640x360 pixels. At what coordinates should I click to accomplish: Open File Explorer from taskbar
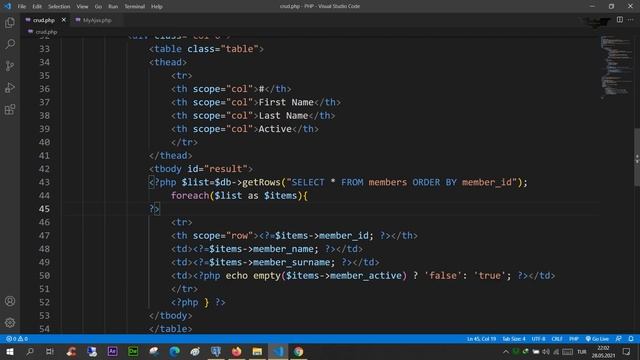click(257, 351)
